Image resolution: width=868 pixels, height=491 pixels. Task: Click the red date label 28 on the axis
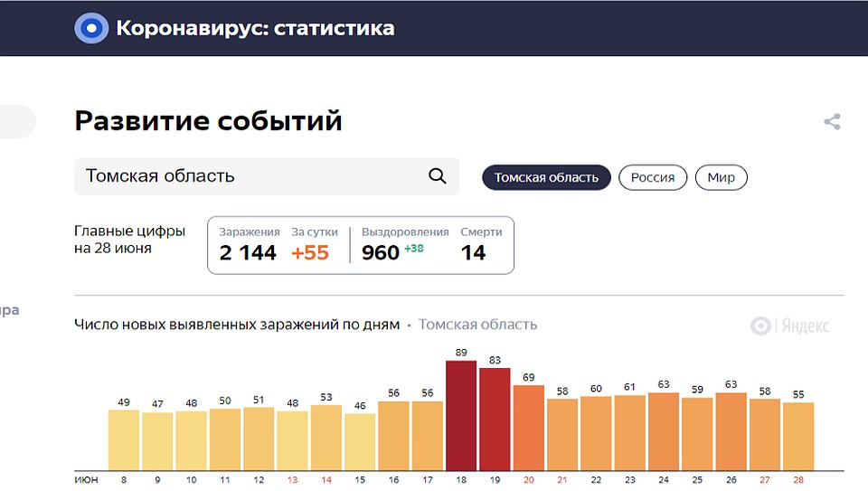(798, 480)
